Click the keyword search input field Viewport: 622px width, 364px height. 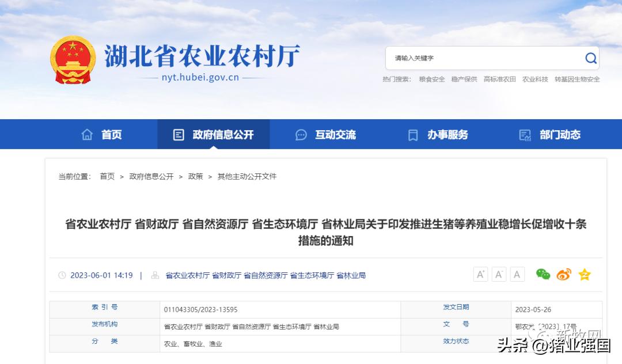pos(484,58)
